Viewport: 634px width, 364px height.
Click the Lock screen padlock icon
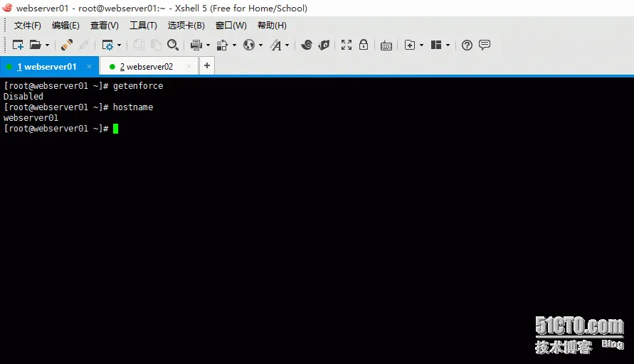[364, 45]
